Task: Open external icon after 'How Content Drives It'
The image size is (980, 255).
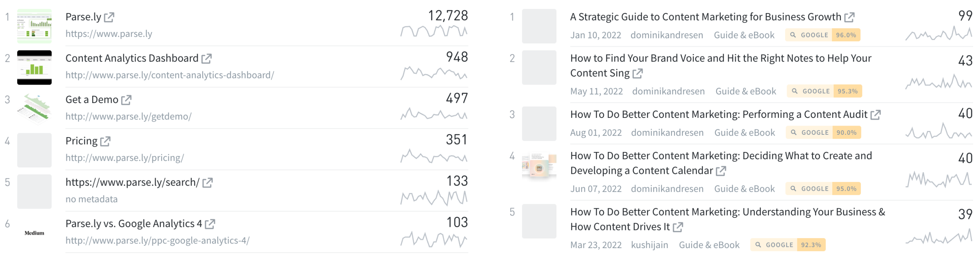Action: 678,227
